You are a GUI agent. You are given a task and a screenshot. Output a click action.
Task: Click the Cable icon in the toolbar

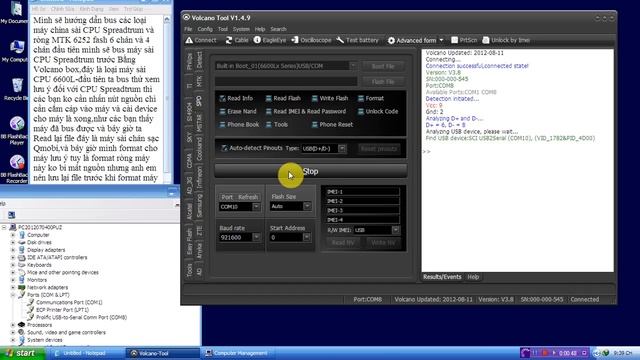pyautogui.click(x=229, y=40)
